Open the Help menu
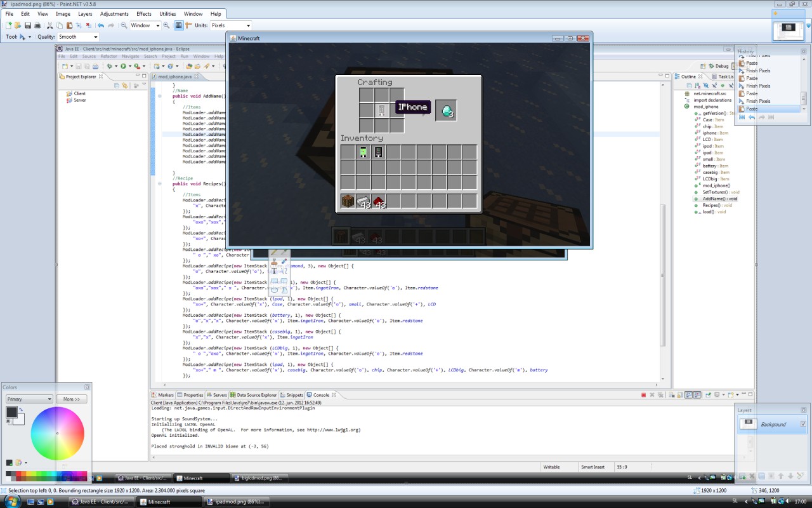This screenshot has width=812, height=508. click(216, 13)
